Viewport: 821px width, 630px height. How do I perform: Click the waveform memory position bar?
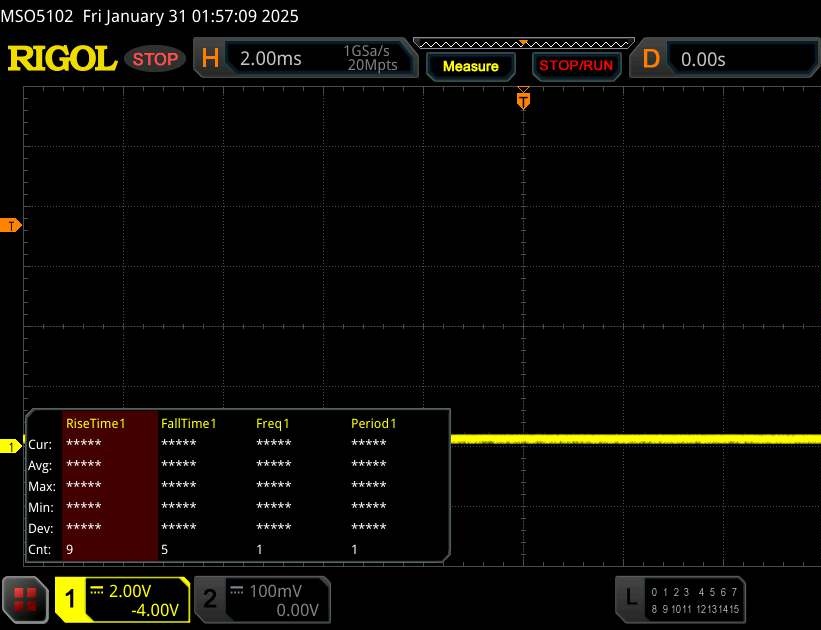[522, 43]
